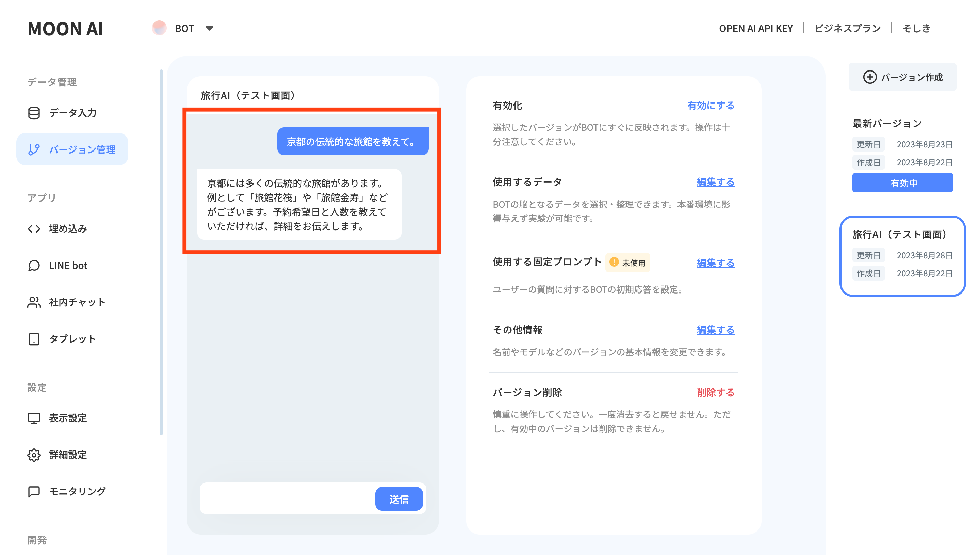Click the 有効中 status button

[902, 183]
